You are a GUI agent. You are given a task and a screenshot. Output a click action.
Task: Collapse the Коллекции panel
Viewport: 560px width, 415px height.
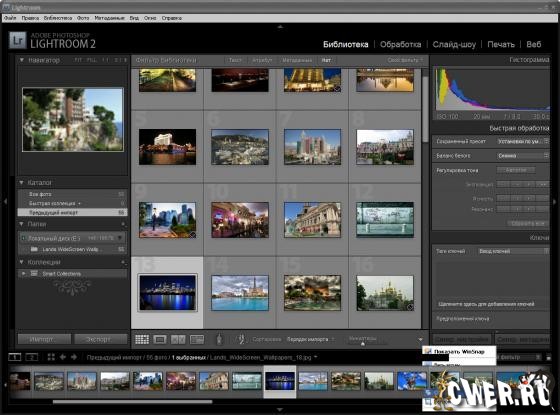21,262
